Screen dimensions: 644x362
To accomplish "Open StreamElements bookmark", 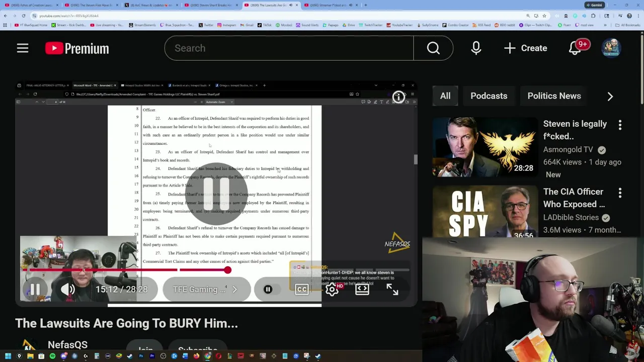I will [x=142, y=25].
